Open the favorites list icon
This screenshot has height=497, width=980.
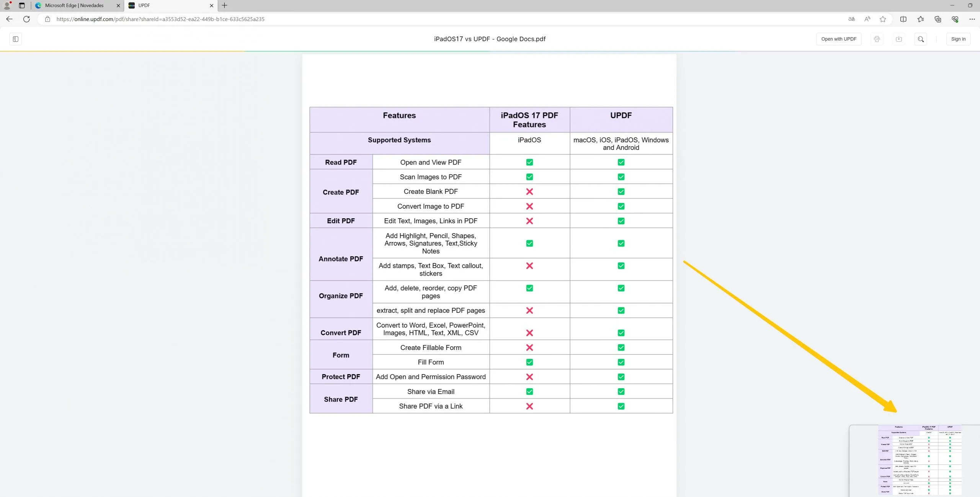click(x=921, y=19)
